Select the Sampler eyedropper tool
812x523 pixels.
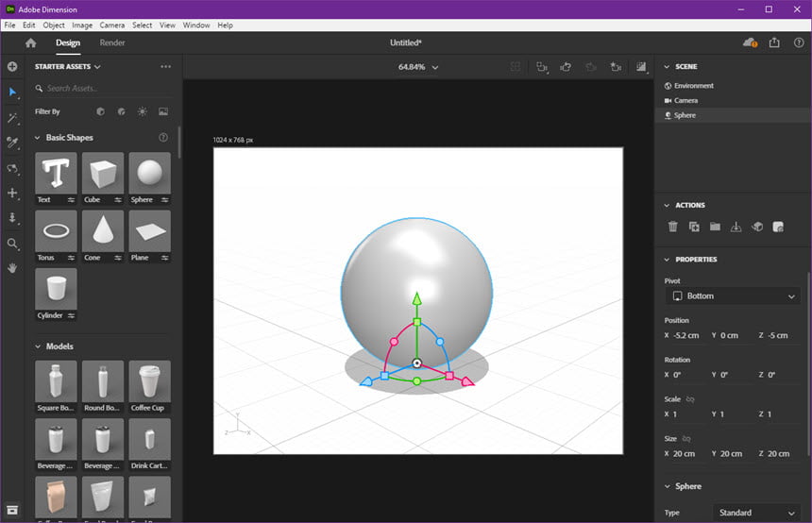[x=12, y=143]
